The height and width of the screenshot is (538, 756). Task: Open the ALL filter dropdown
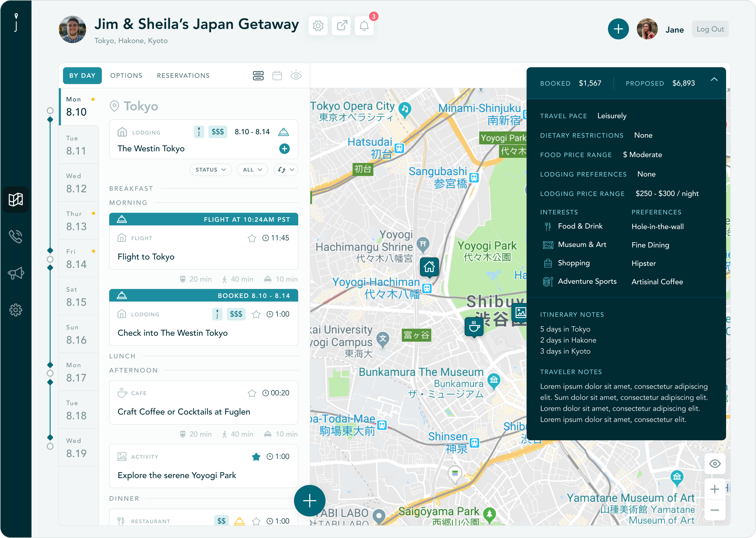pyautogui.click(x=252, y=170)
